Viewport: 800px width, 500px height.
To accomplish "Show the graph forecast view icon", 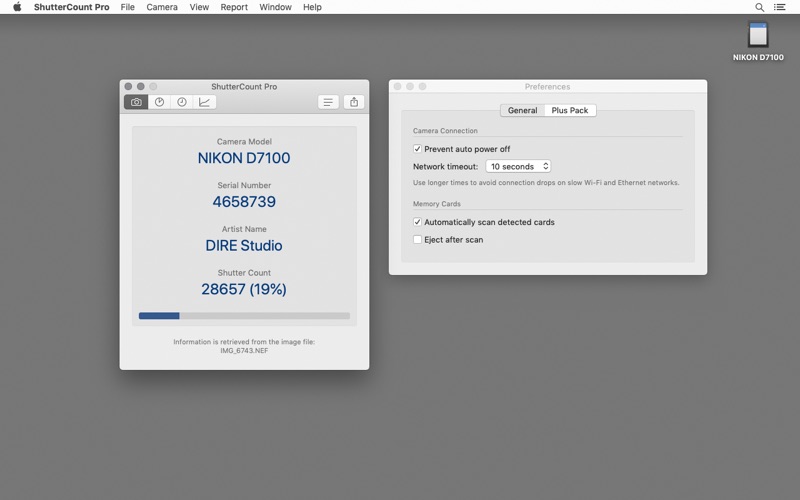I will point(204,102).
